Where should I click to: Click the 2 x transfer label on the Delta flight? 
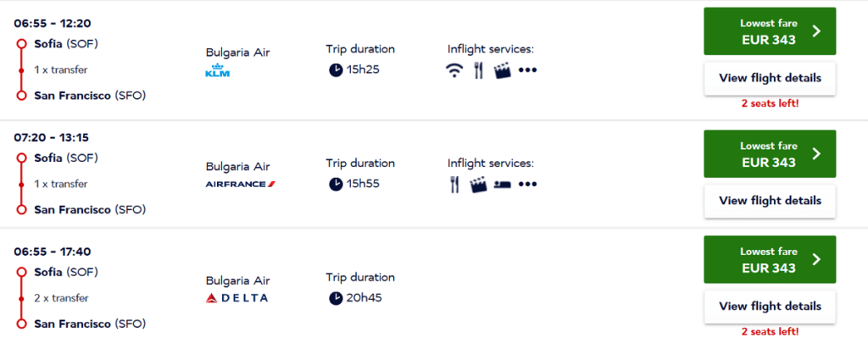61,298
